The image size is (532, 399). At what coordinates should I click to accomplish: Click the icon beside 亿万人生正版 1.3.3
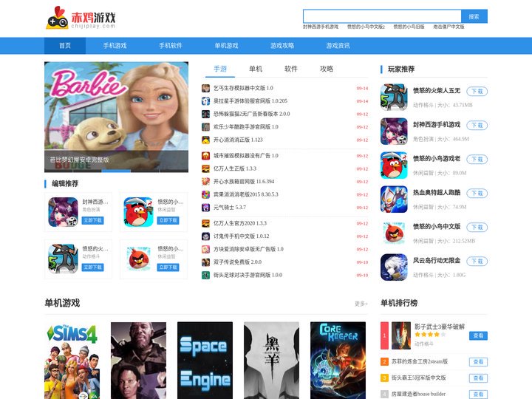[x=205, y=168]
